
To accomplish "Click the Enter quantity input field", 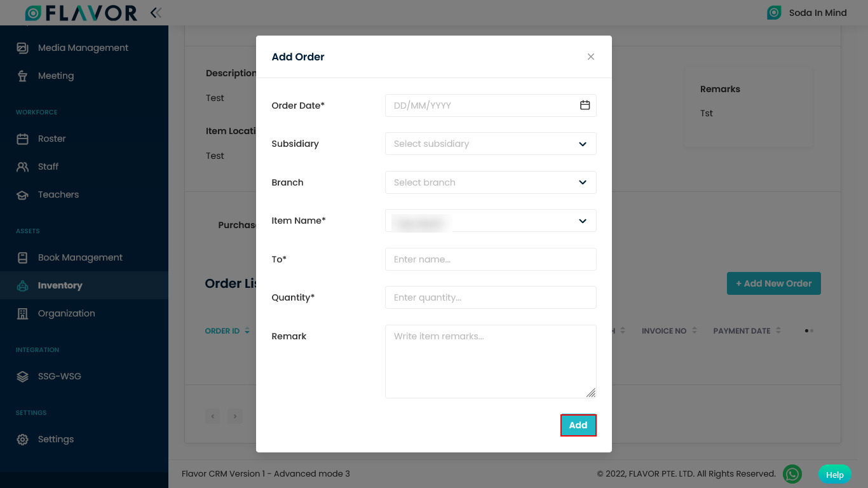I will (490, 297).
